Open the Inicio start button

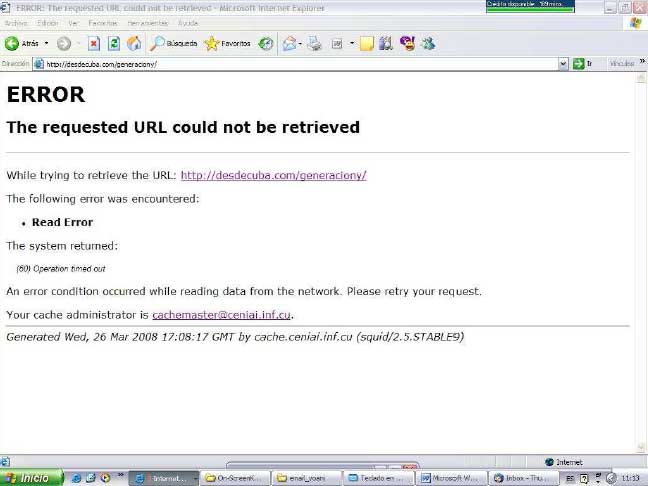tap(31, 478)
